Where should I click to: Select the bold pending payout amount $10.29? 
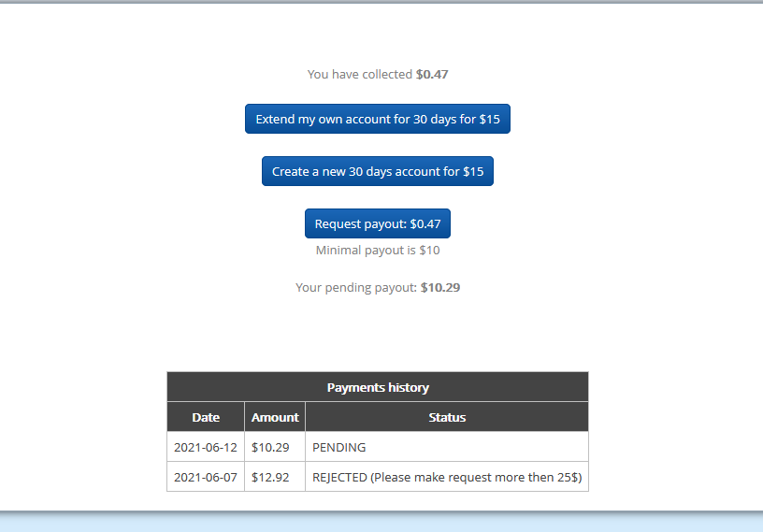(x=440, y=288)
